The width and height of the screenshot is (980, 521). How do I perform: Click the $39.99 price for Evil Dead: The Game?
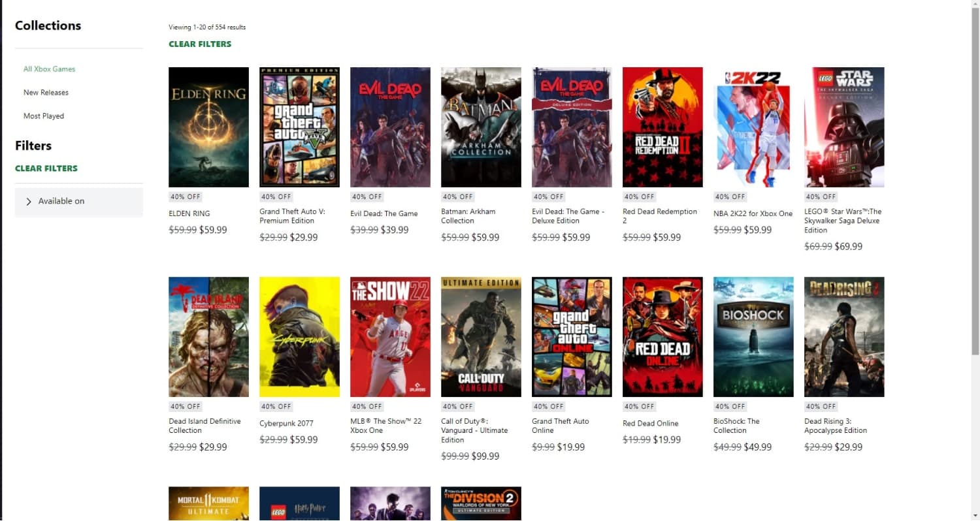(395, 230)
